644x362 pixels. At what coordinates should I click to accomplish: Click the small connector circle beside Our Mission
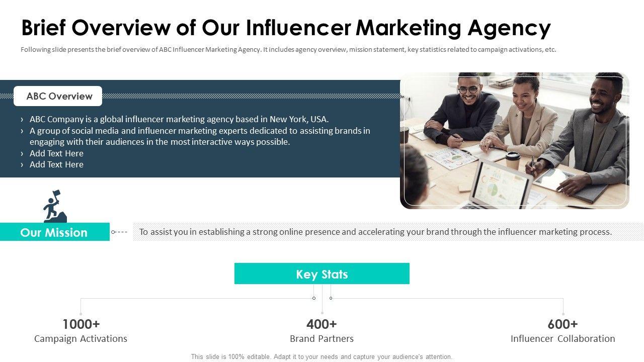click(113, 232)
